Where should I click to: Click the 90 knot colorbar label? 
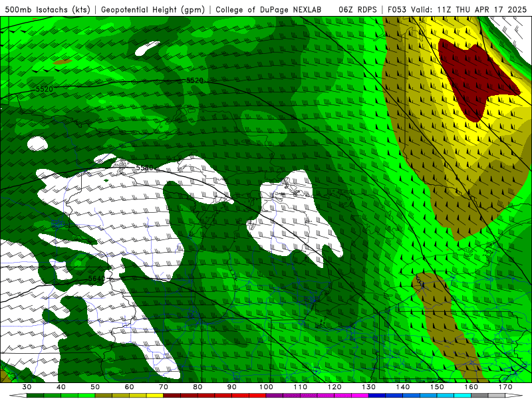[x=231, y=387]
